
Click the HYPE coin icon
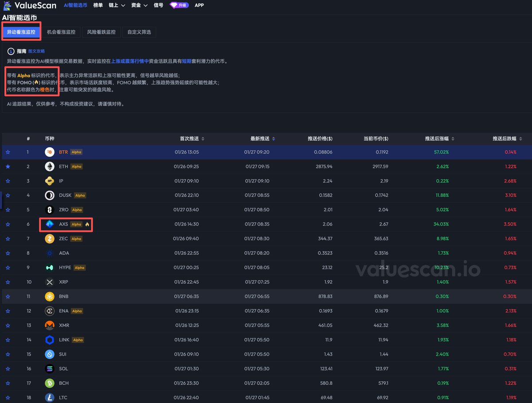pos(50,268)
